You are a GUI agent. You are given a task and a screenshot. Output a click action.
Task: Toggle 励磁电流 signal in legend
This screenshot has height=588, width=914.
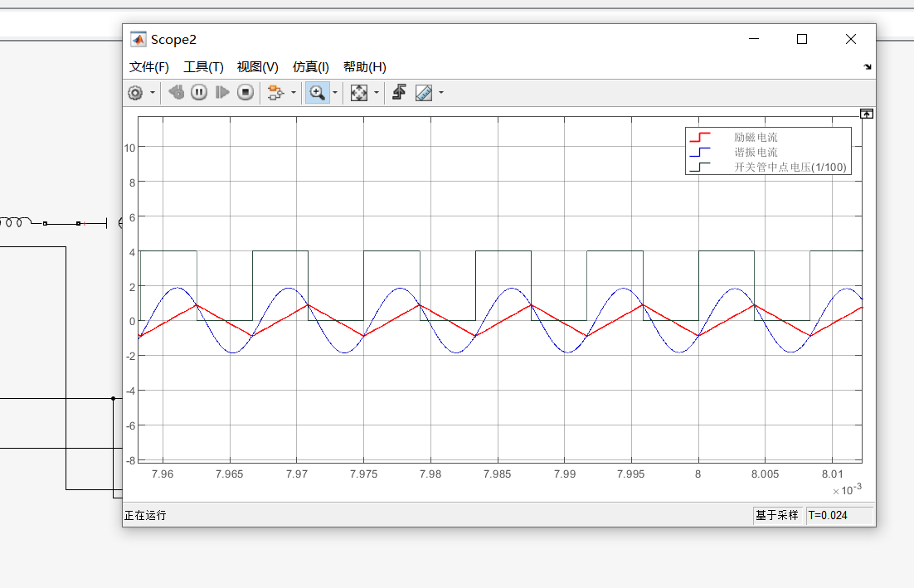pyautogui.click(x=756, y=137)
